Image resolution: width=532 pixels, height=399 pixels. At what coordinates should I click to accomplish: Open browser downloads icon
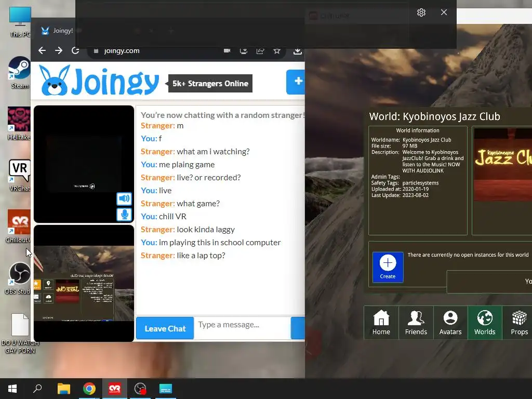tap(298, 51)
